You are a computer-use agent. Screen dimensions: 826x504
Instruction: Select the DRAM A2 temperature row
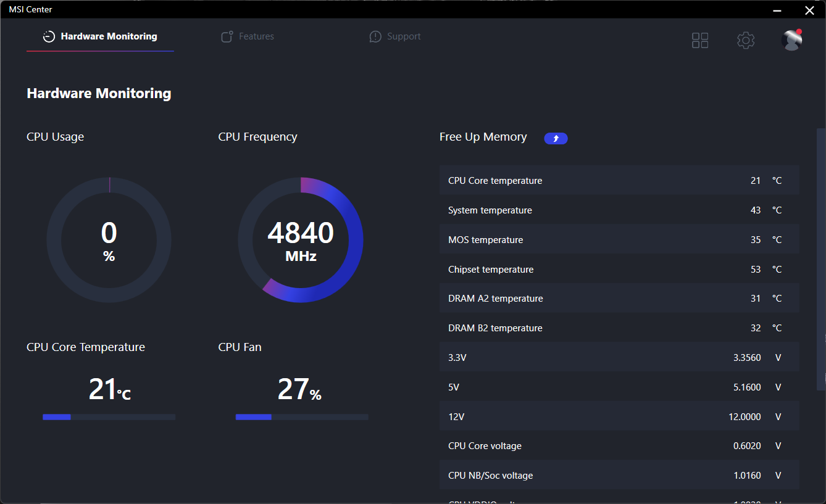[x=619, y=299]
